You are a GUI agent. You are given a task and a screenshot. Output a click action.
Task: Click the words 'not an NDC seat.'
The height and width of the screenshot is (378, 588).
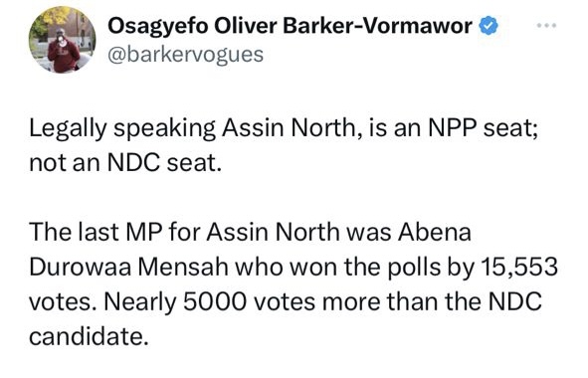click(x=125, y=163)
